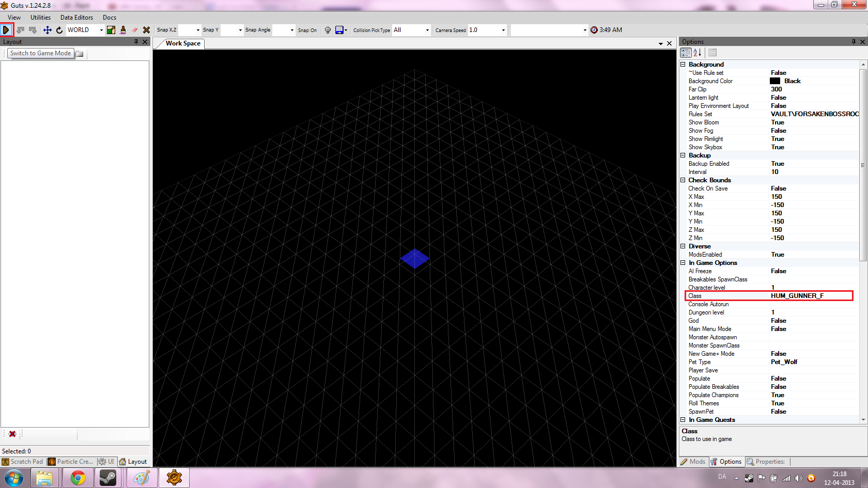This screenshot has width=868, height=488.
Task: Select the Far Clip value 300
Action: tap(777, 89)
